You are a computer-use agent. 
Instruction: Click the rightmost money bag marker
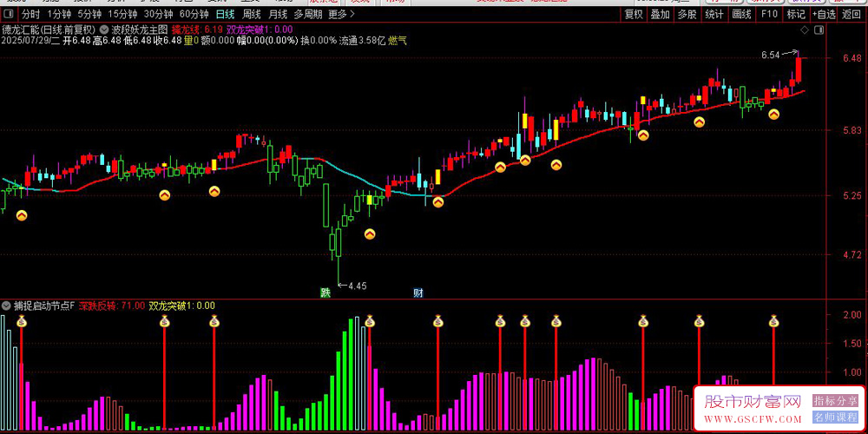774,320
